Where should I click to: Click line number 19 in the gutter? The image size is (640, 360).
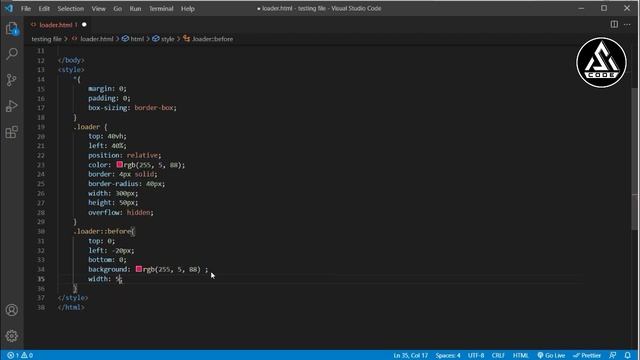tap(41, 127)
